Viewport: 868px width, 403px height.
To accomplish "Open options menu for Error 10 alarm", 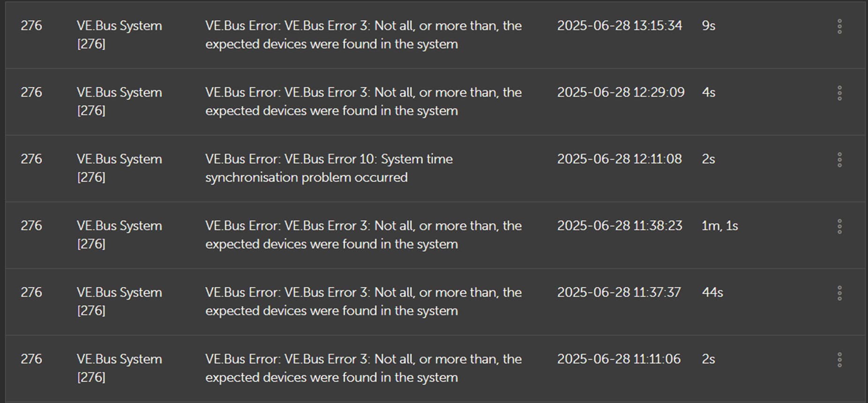I will [x=839, y=160].
